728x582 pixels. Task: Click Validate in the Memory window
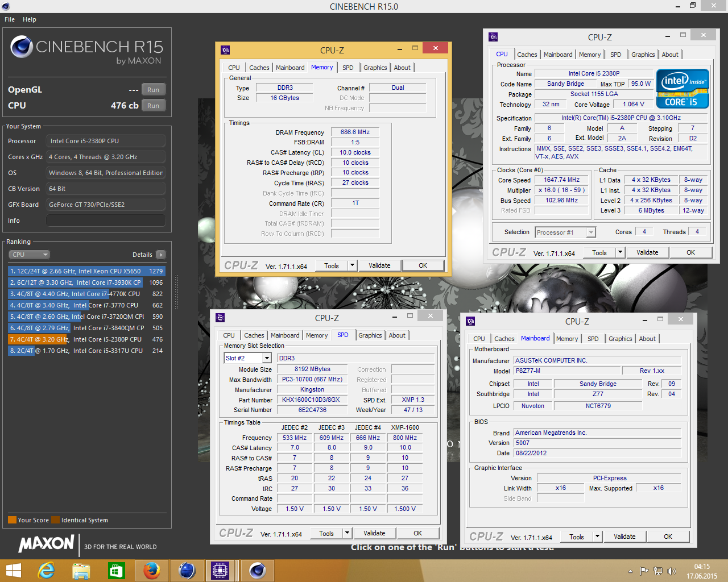(x=379, y=265)
